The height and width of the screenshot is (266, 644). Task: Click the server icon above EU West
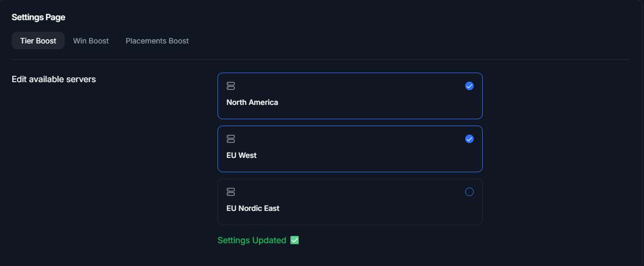(231, 139)
